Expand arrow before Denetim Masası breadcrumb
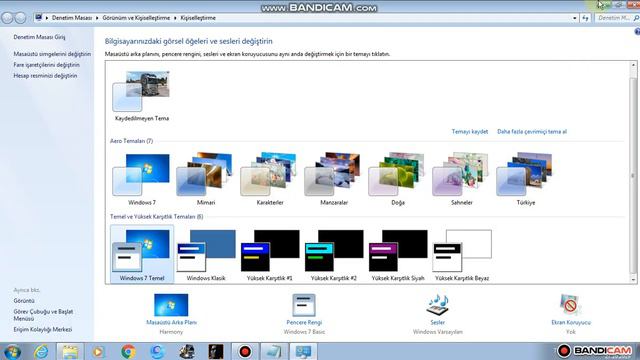Screen dimensions: 640x360 [x=47, y=18]
